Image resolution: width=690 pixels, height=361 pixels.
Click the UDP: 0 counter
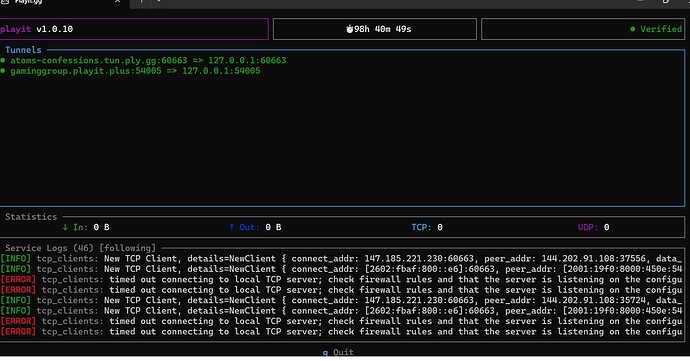[x=594, y=227]
